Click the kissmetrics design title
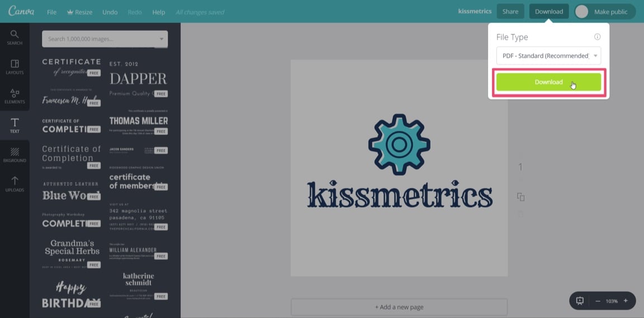Image resolution: width=644 pixels, height=318 pixels. [475, 11]
